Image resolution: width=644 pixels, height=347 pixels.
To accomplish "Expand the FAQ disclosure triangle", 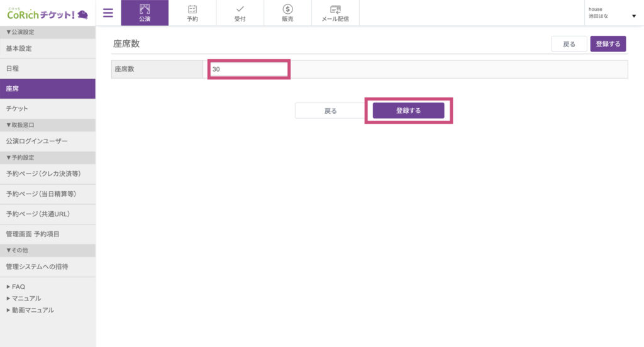I will [x=8, y=287].
